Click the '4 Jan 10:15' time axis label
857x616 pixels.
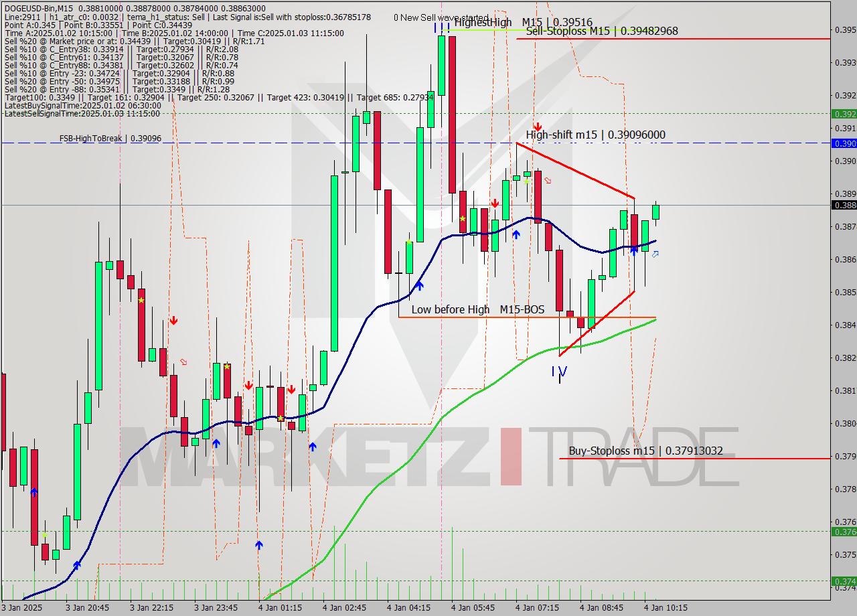click(666, 608)
